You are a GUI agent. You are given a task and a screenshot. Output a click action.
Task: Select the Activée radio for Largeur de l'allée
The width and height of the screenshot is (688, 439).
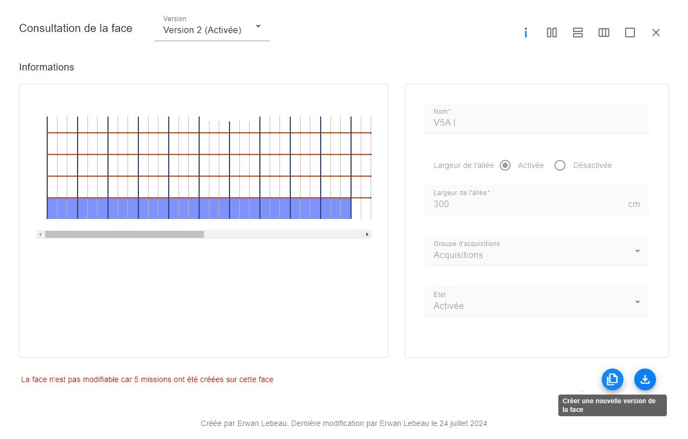[505, 165]
